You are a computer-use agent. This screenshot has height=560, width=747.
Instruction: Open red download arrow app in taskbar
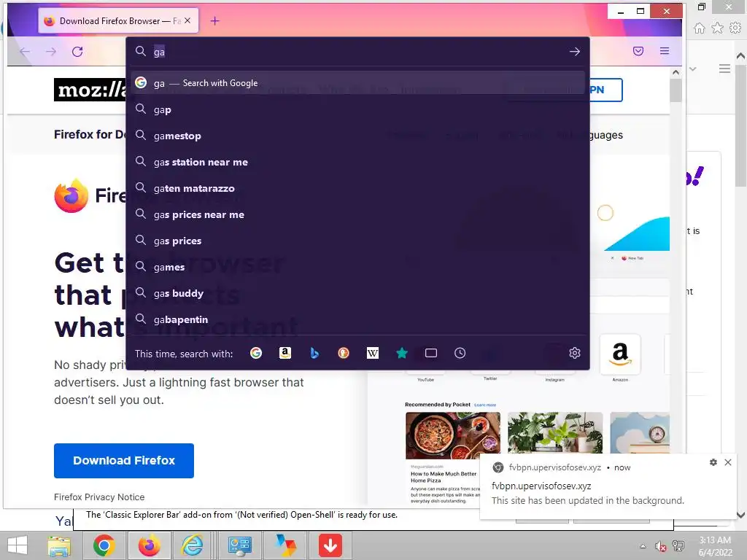point(330,545)
